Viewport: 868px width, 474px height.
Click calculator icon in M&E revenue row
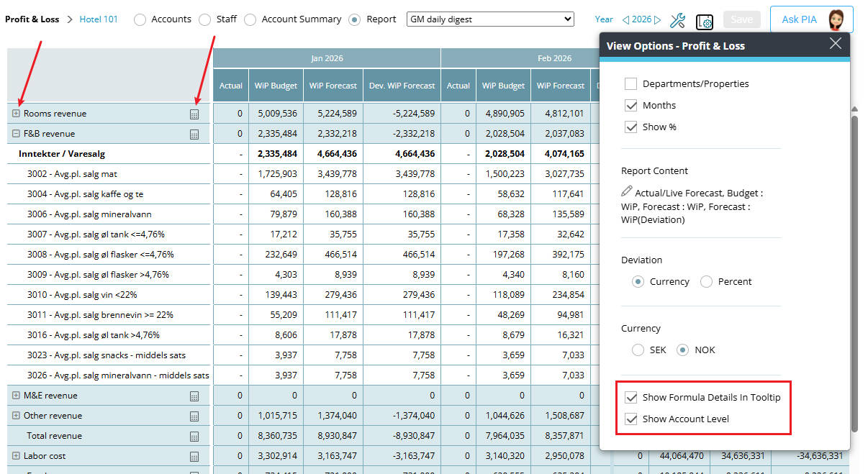[x=194, y=396]
